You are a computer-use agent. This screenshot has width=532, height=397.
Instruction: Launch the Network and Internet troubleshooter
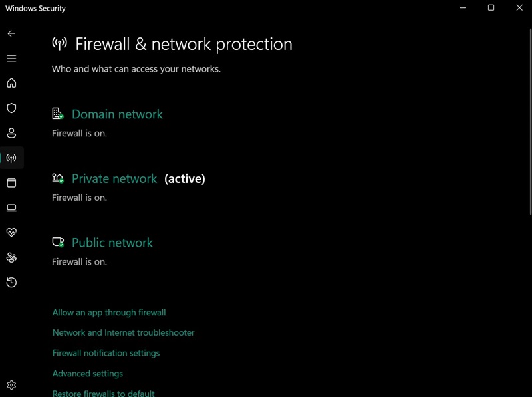pyautogui.click(x=122, y=332)
